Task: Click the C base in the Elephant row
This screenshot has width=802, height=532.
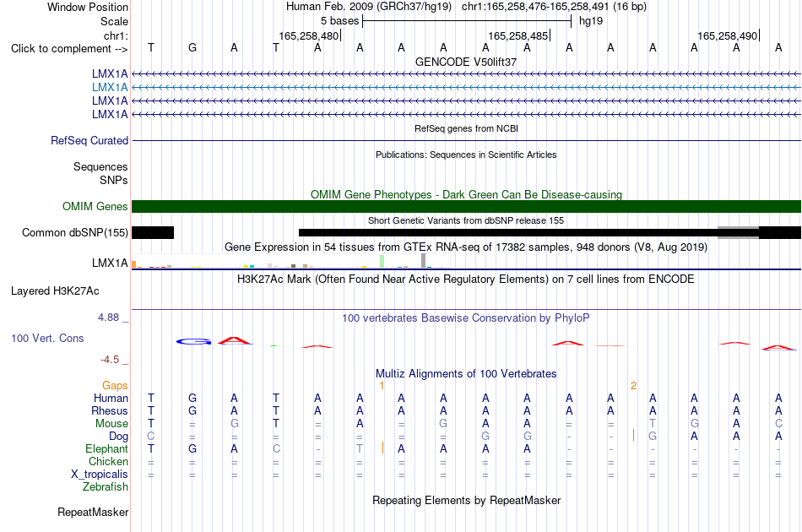Action: [276, 448]
